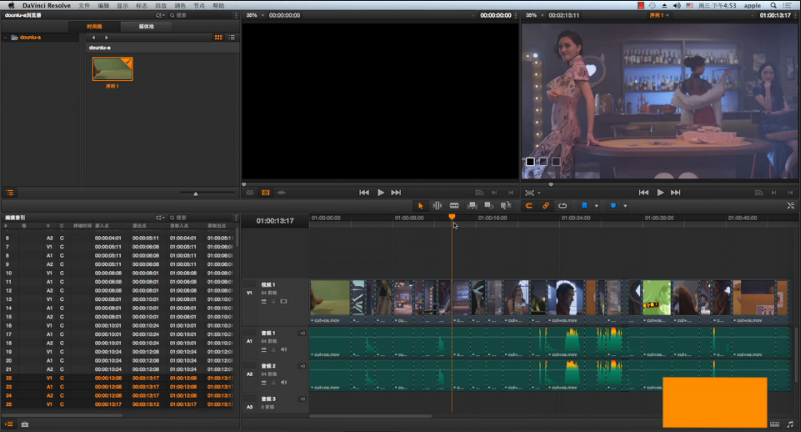Toggle V1 track lock
The image size is (801, 432).
pos(273,301)
